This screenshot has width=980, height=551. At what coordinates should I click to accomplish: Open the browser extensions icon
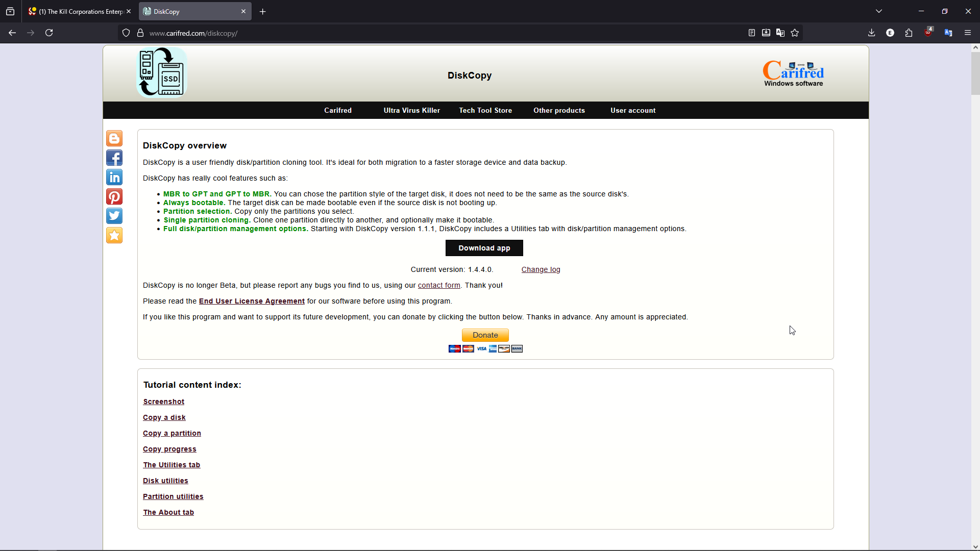[909, 33]
